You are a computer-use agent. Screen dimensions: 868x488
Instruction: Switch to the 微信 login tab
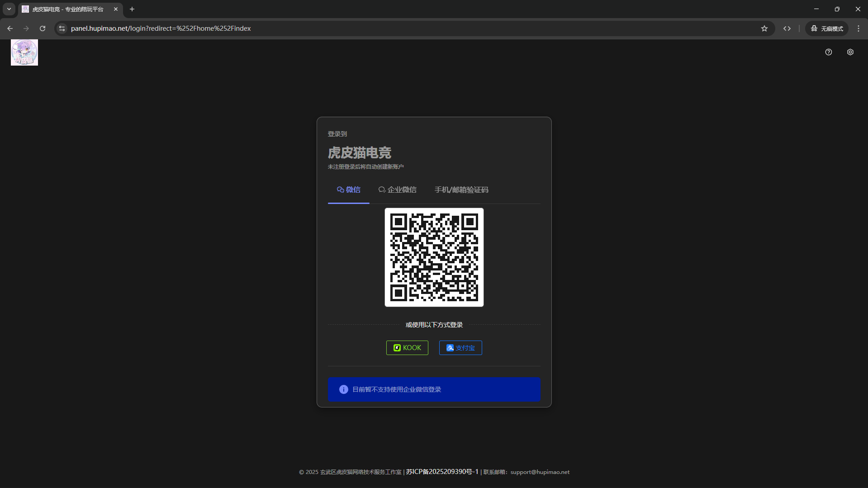[x=348, y=190]
